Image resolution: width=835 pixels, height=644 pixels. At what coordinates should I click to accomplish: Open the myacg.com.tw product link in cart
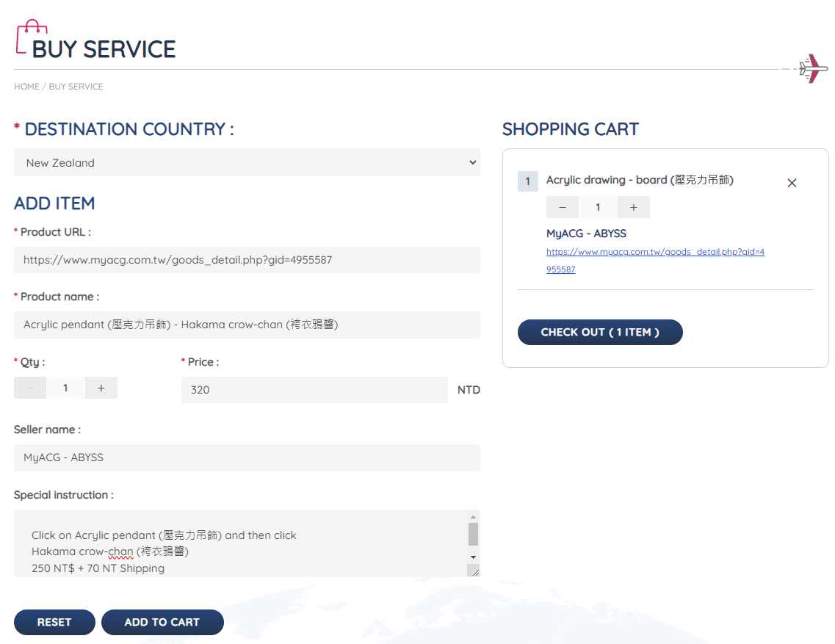[655, 252]
